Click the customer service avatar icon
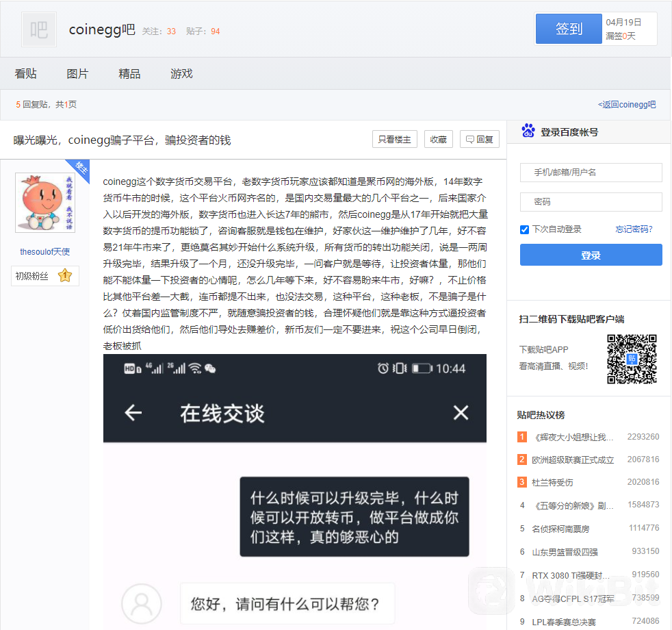672x630 pixels. [x=142, y=603]
